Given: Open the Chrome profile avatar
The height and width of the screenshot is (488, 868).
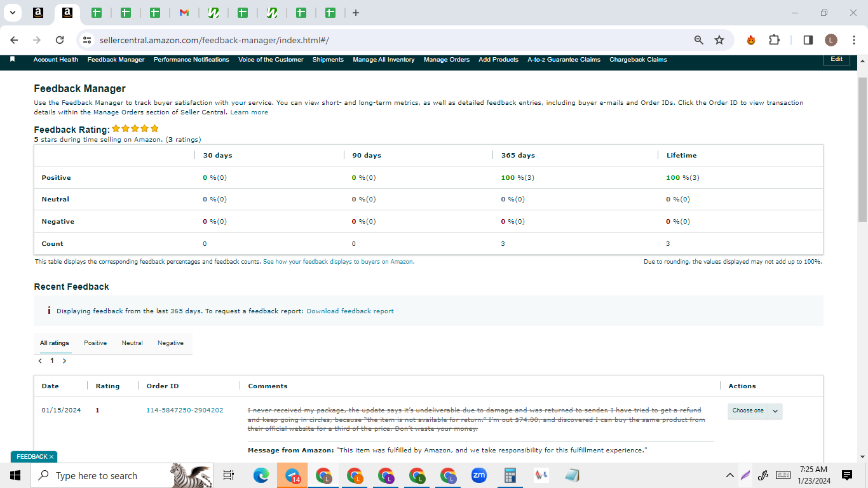Looking at the screenshot, I should (x=831, y=40).
